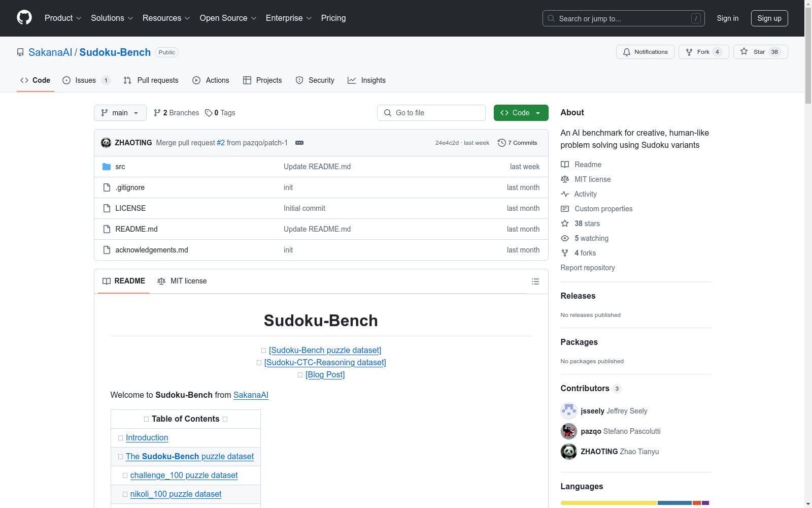Switch to the Insights tab

[366, 80]
